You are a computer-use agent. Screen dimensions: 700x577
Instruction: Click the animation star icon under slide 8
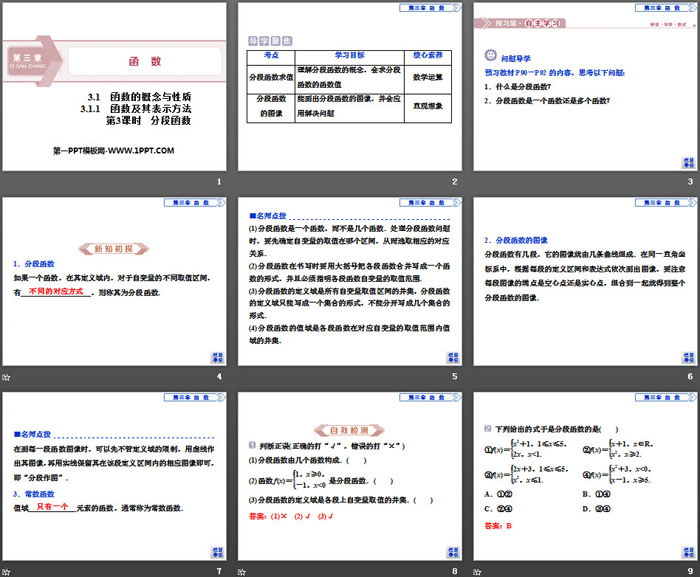[x=242, y=572]
